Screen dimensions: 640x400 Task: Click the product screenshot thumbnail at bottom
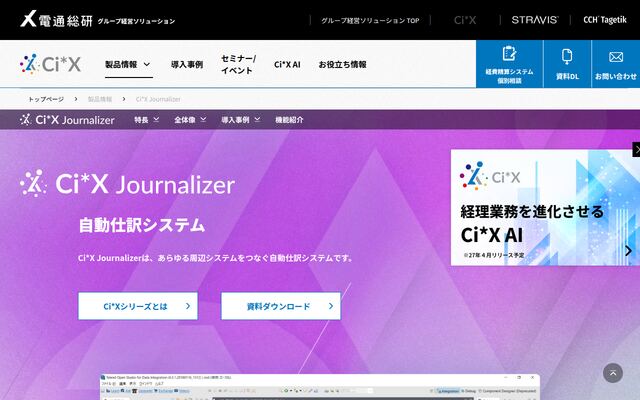pyautogui.click(x=320, y=387)
